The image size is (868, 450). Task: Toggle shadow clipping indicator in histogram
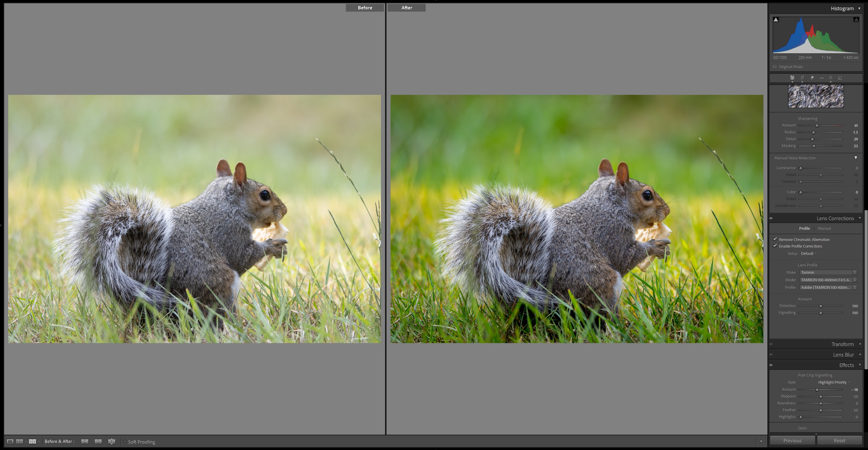point(776,20)
